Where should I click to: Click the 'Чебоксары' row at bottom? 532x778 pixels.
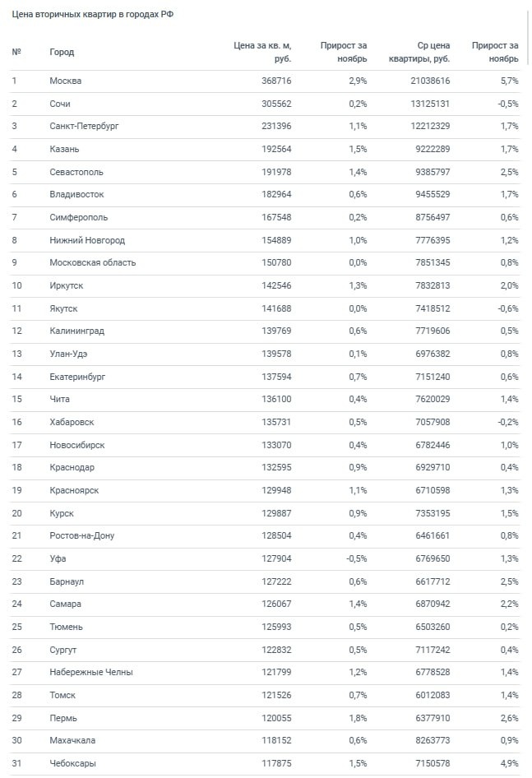coord(72,763)
